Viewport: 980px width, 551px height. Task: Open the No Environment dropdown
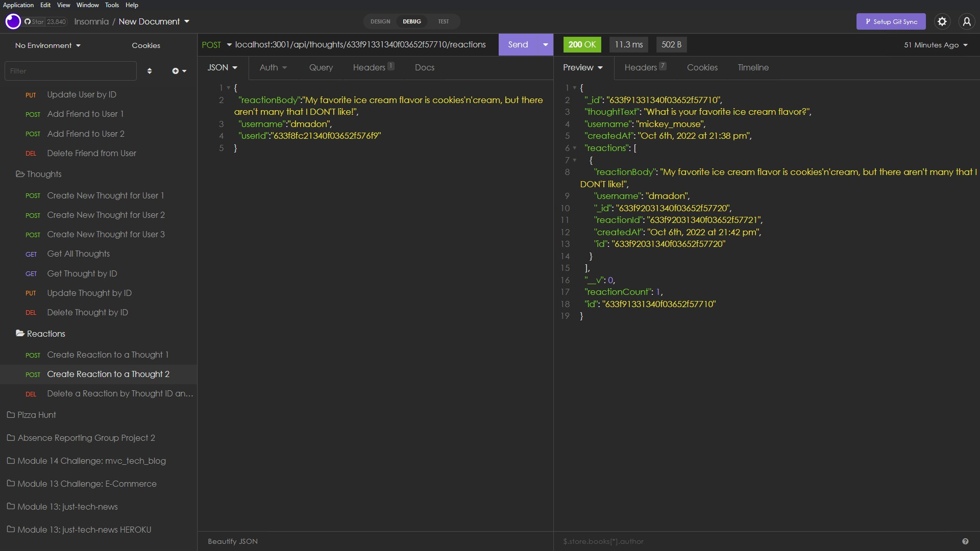pos(47,45)
